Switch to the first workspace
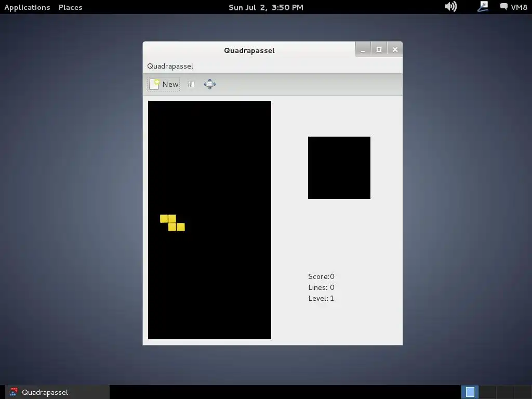The image size is (532, 399). [x=470, y=392]
